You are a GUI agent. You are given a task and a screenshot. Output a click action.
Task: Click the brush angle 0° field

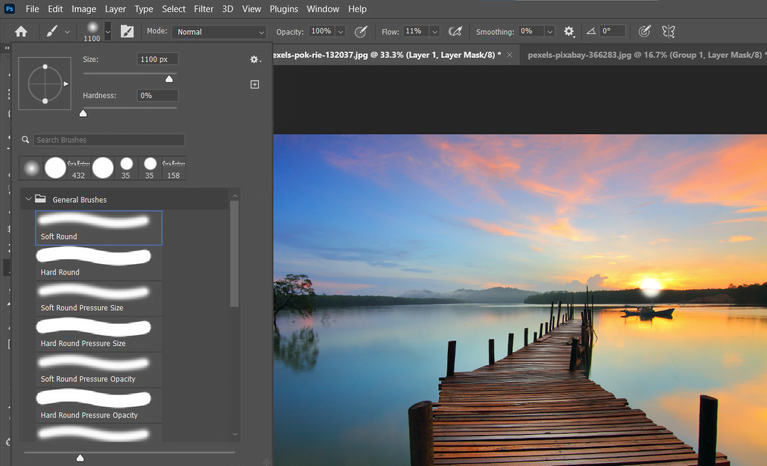[x=612, y=31]
